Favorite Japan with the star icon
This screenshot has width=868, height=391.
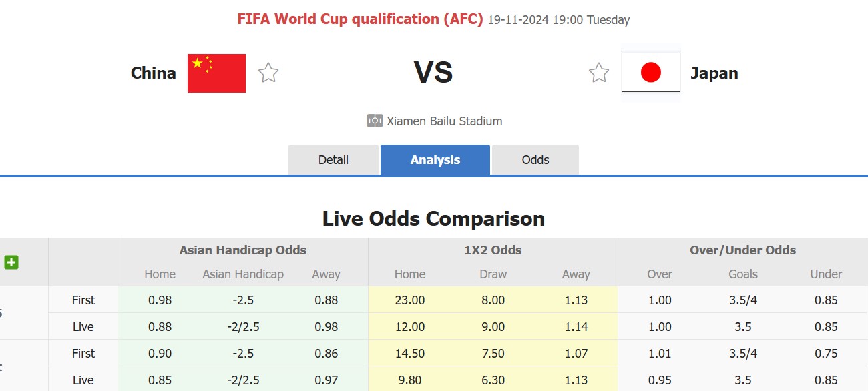(x=599, y=73)
